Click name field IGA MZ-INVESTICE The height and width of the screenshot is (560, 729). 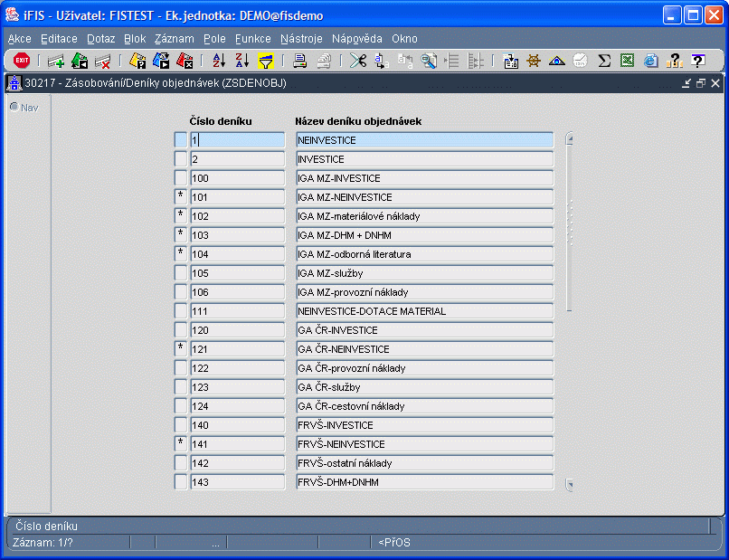[425, 178]
